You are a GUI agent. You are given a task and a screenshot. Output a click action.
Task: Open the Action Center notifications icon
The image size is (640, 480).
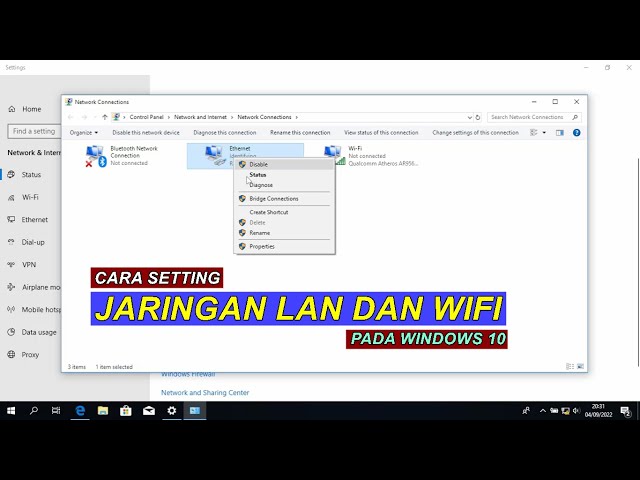click(626, 411)
